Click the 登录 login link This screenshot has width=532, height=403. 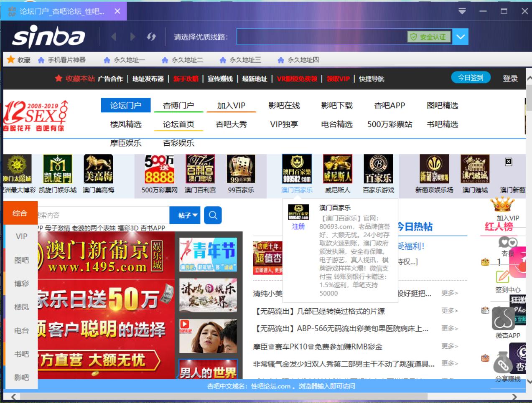[x=510, y=78]
